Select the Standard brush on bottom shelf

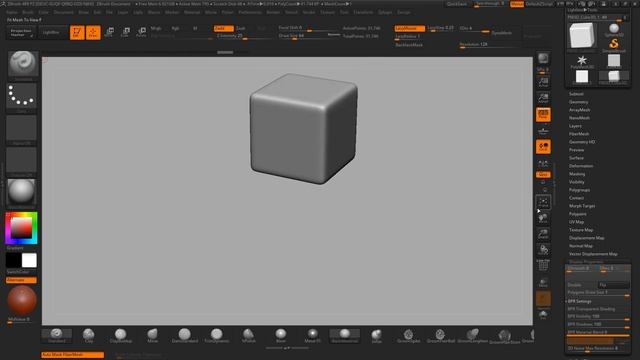(x=57, y=336)
